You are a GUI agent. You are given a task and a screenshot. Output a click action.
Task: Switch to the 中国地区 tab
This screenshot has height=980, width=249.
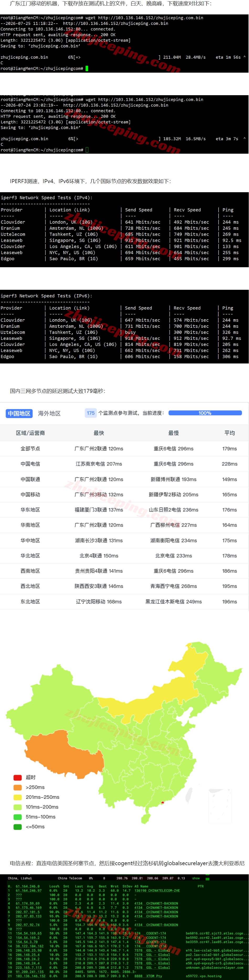[19, 413]
